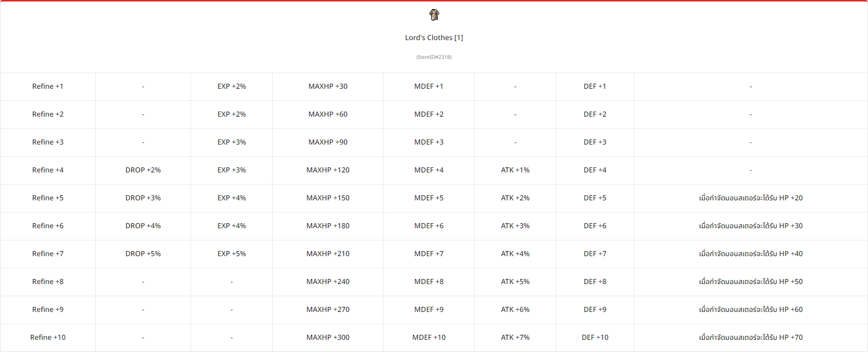Image resolution: width=868 pixels, height=352 pixels.
Task: Click the MAXHP +30 cell
Action: point(328,86)
